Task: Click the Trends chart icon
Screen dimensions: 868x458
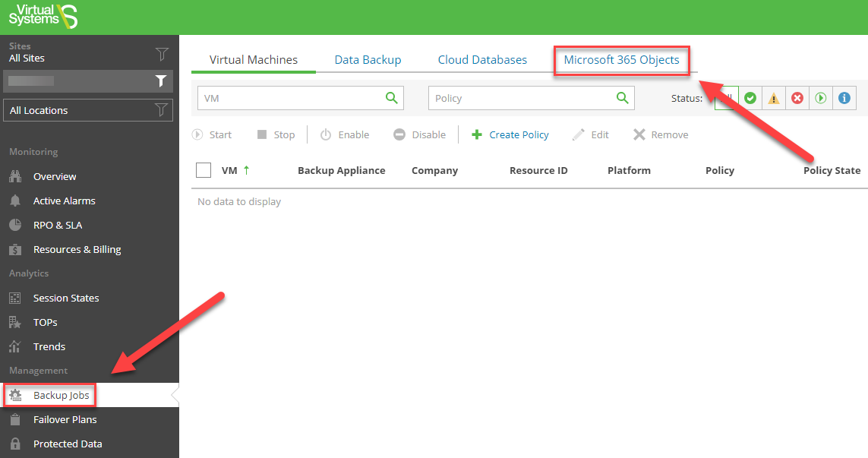Action: (x=15, y=346)
